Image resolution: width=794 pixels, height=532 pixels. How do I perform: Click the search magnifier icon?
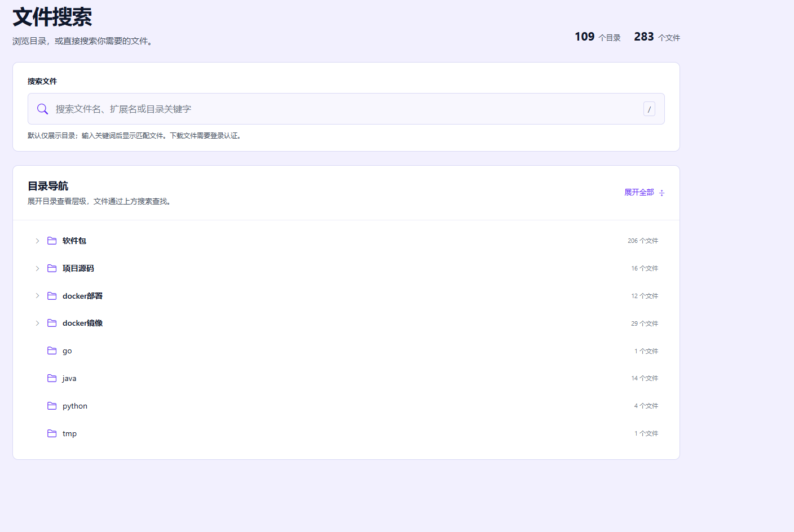(42, 109)
